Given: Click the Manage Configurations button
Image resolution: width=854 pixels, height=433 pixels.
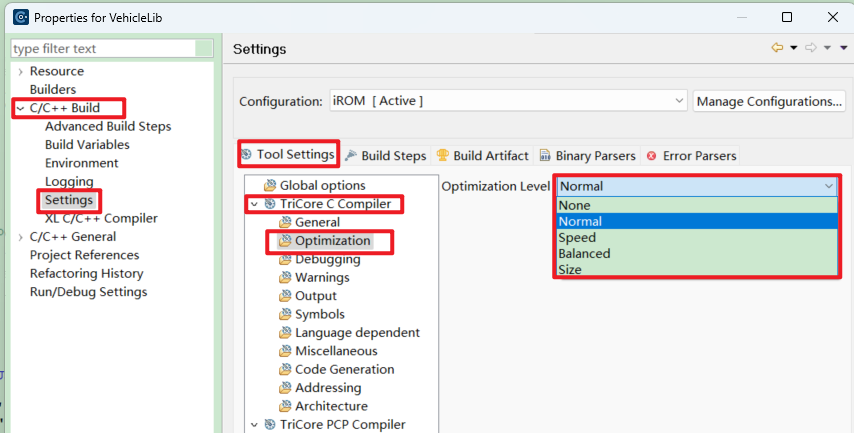Looking at the screenshot, I should coord(769,101).
